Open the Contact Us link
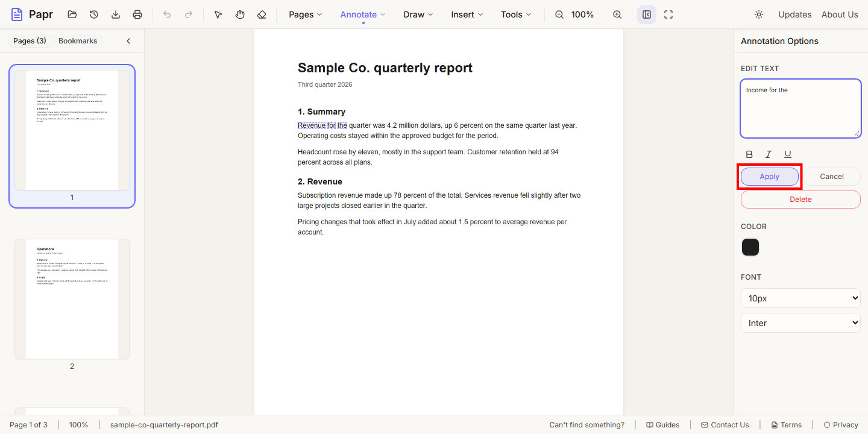 tap(725, 425)
